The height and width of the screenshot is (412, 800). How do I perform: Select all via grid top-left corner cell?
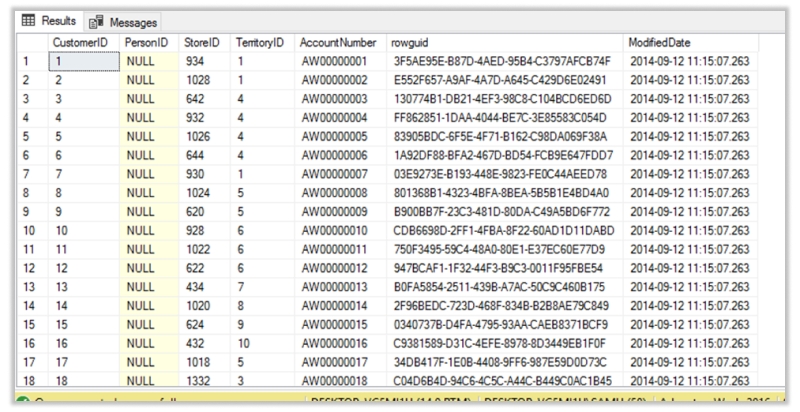pos(31,43)
